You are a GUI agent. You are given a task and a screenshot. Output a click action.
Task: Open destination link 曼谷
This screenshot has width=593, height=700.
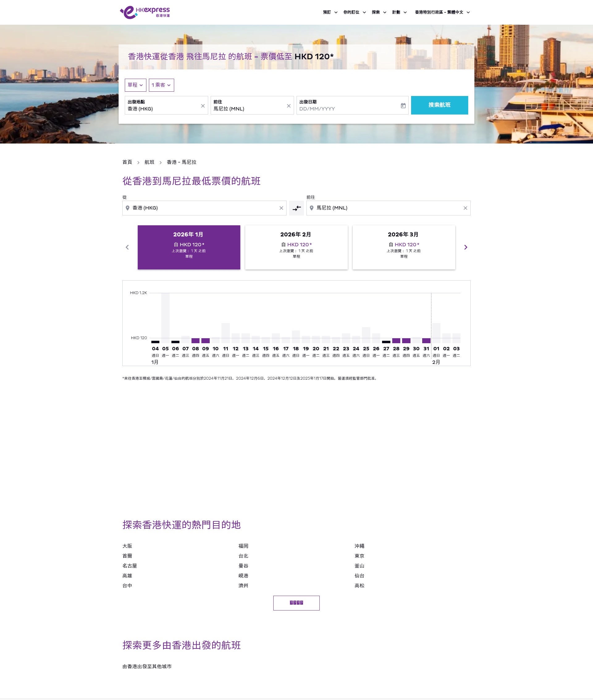tap(243, 566)
